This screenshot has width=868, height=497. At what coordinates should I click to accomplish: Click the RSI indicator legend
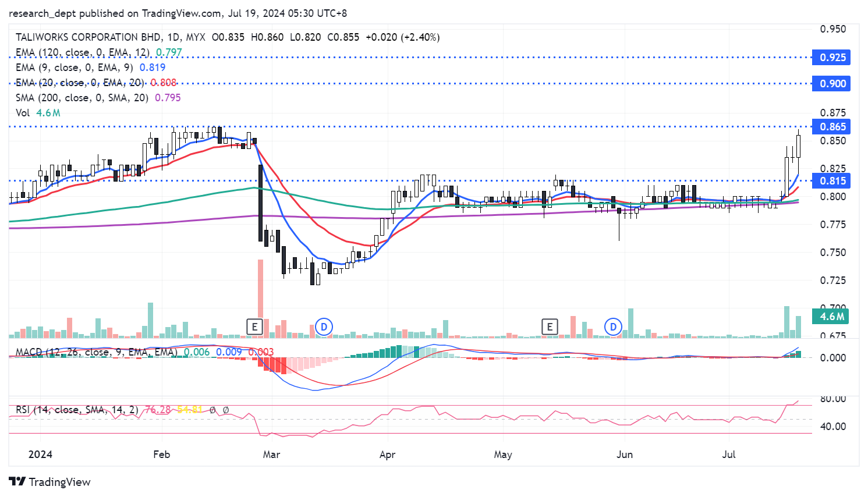77,410
